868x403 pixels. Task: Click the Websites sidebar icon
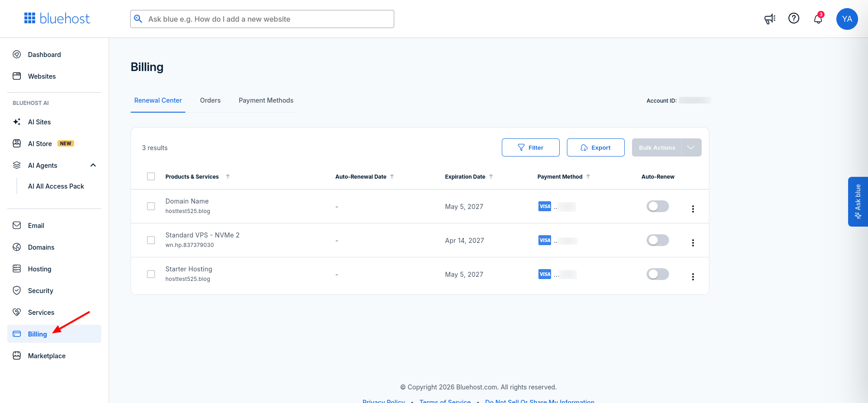[17, 76]
